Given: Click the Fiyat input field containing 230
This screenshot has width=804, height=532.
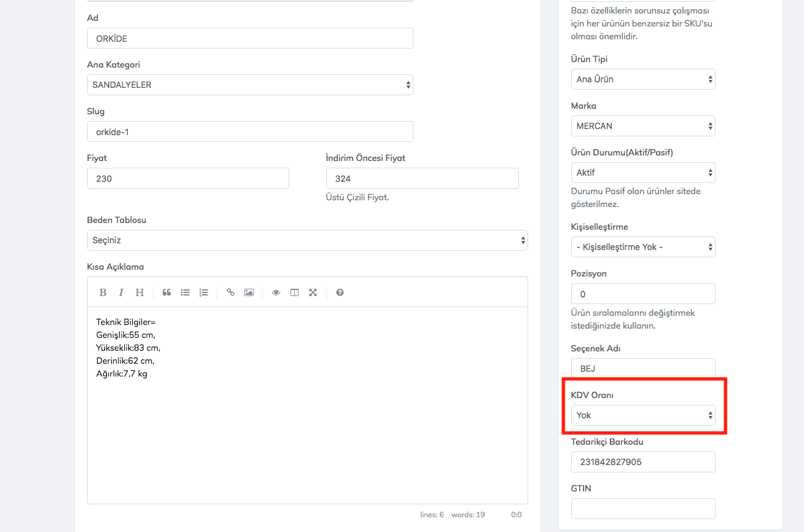Looking at the screenshot, I should (x=188, y=178).
